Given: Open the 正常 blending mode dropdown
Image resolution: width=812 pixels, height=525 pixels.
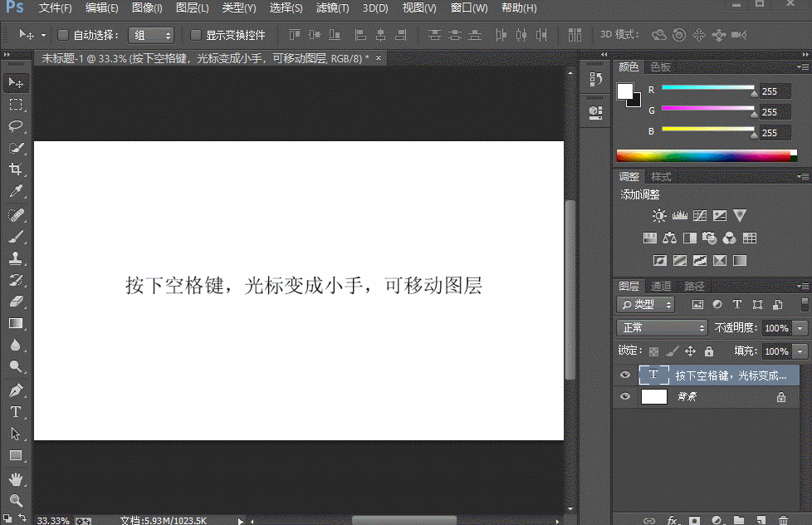Looking at the screenshot, I should (x=661, y=327).
